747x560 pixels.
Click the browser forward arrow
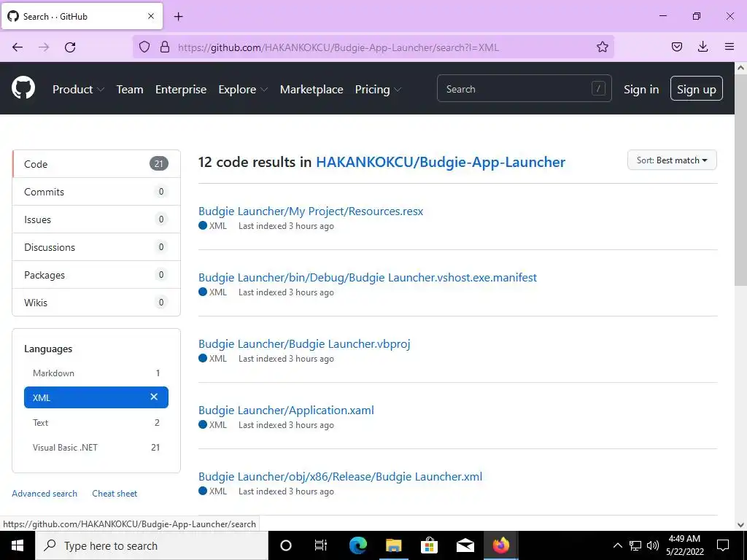[44, 47]
